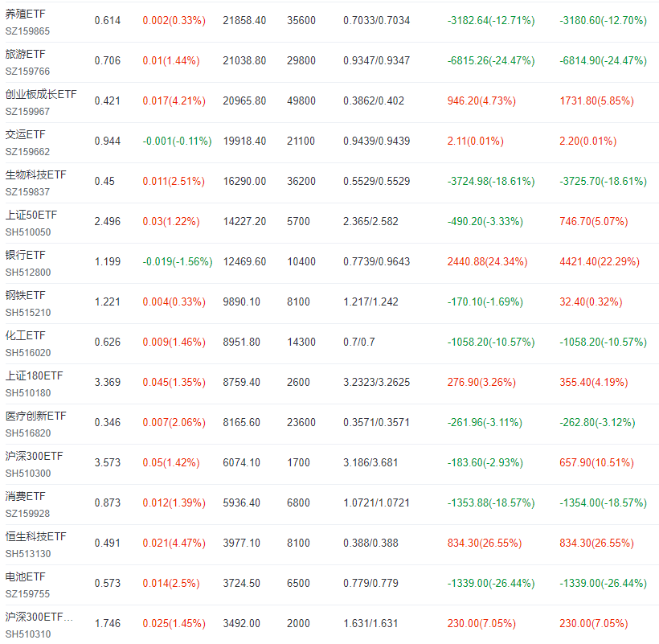Select code SH513130

click(x=28, y=554)
